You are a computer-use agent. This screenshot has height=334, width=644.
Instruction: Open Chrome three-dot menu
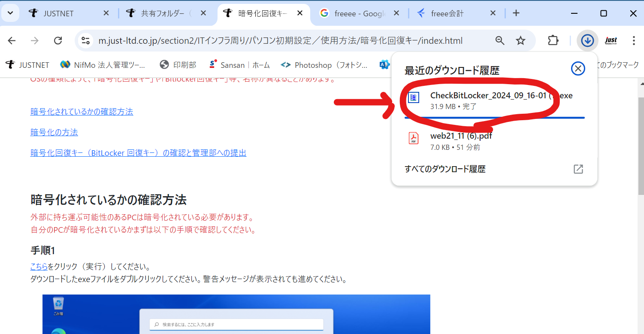[x=634, y=41]
